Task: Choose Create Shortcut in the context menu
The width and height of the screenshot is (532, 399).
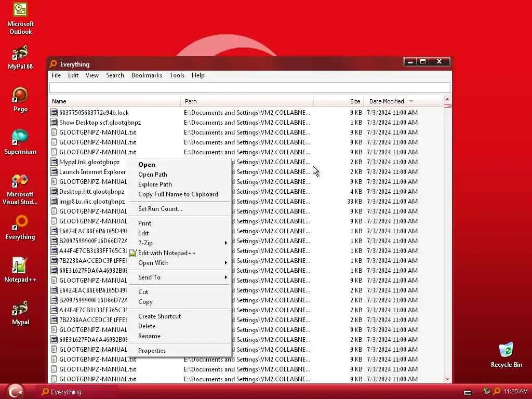Action: pyautogui.click(x=179, y=316)
